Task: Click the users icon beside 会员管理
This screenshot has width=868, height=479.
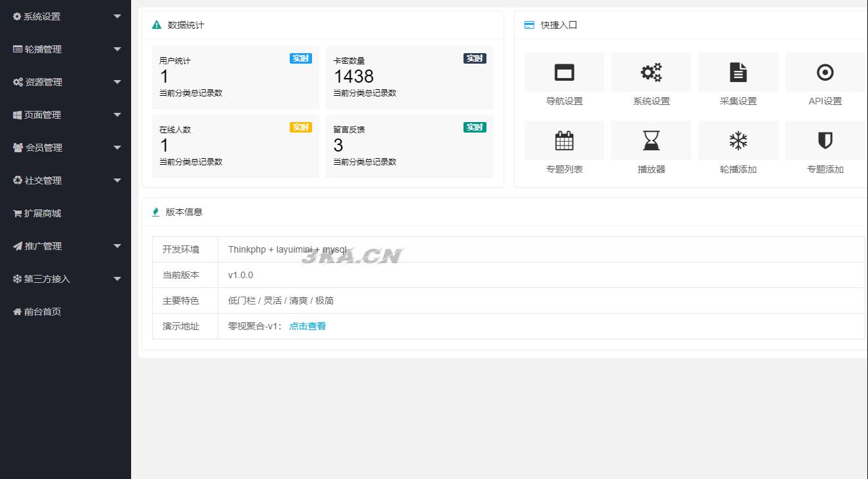Action: (x=18, y=148)
